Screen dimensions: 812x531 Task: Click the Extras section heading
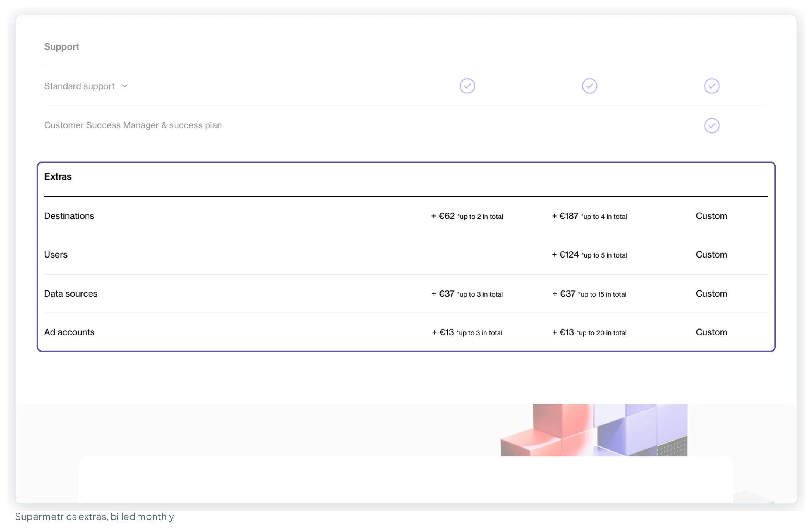point(58,177)
